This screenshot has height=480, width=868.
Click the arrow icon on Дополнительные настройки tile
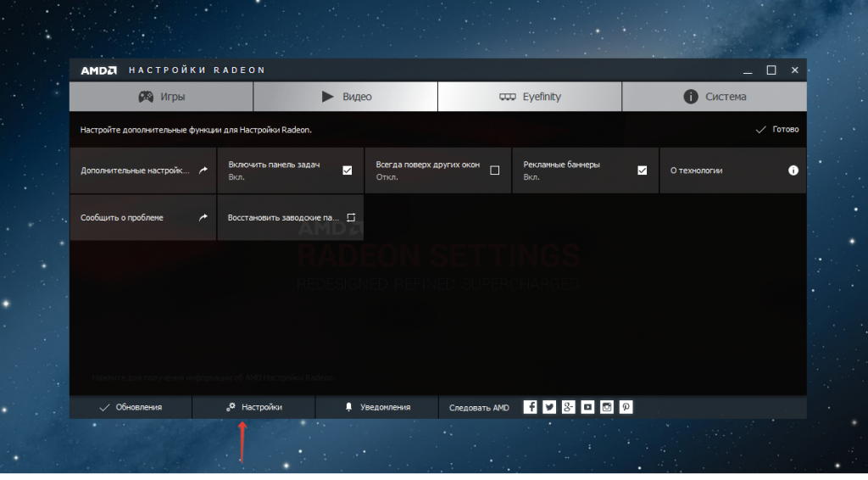[203, 170]
